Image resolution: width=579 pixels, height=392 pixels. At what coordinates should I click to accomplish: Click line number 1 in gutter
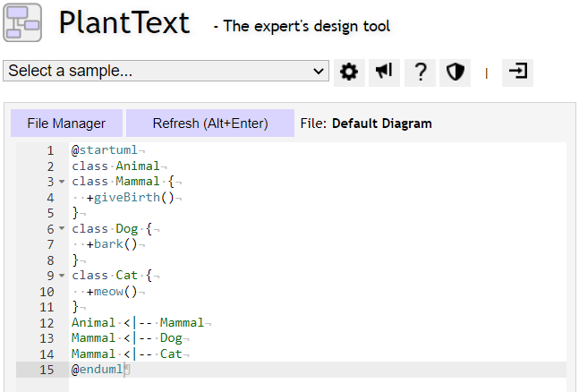tap(50, 150)
